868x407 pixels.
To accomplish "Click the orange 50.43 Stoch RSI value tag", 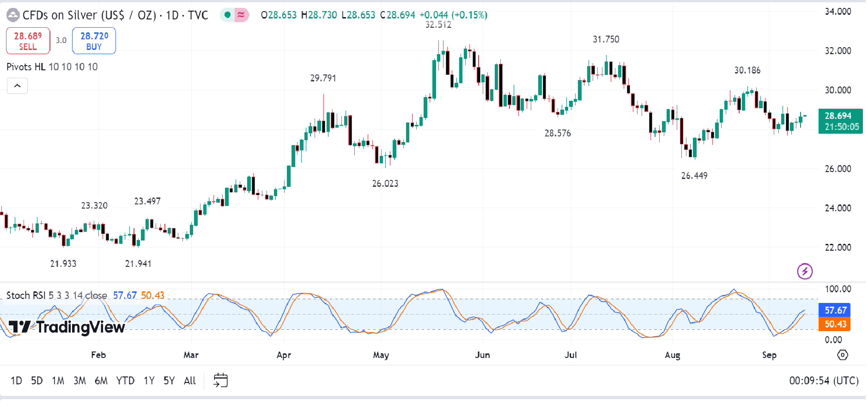I will (x=836, y=324).
